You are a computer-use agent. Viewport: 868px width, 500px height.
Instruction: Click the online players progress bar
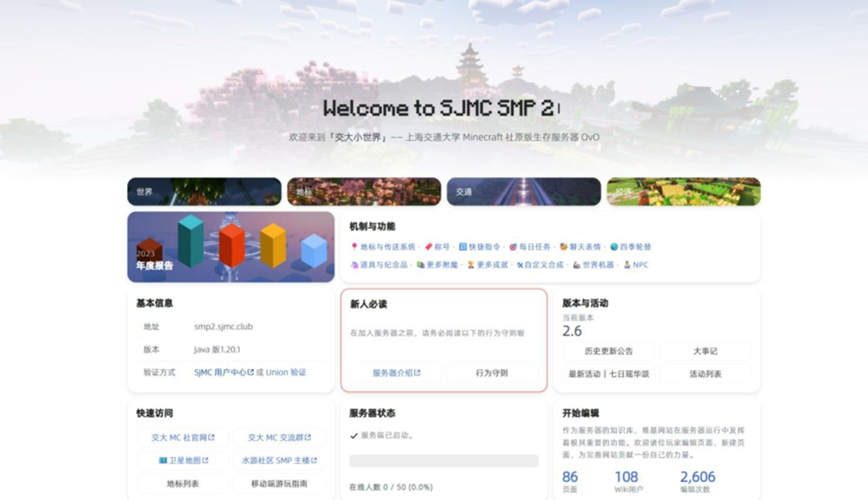(x=444, y=461)
